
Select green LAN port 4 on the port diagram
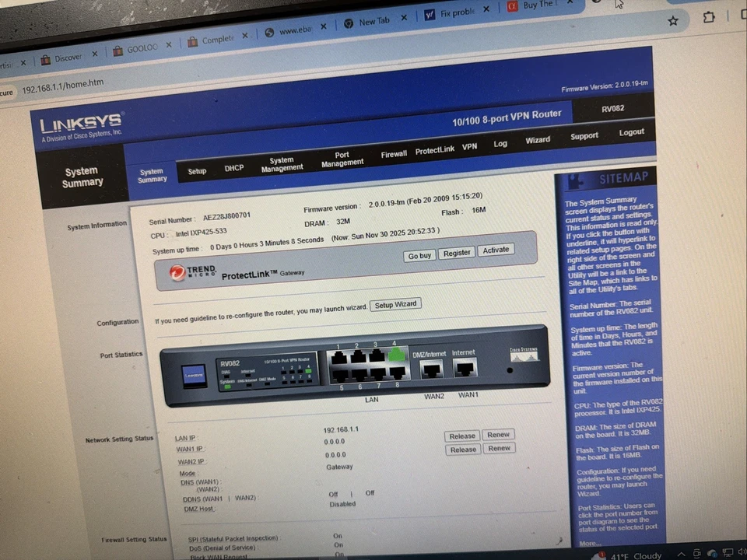tap(395, 355)
